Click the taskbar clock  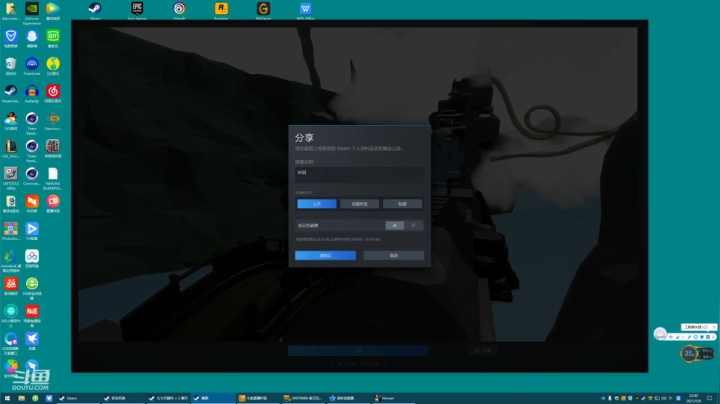tap(693, 398)
